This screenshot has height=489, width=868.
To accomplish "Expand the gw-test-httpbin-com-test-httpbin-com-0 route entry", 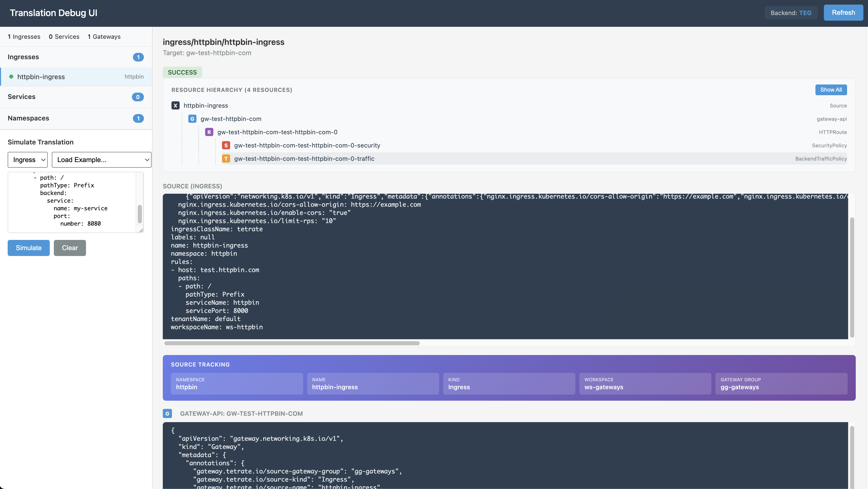I will tap(277, 132).
